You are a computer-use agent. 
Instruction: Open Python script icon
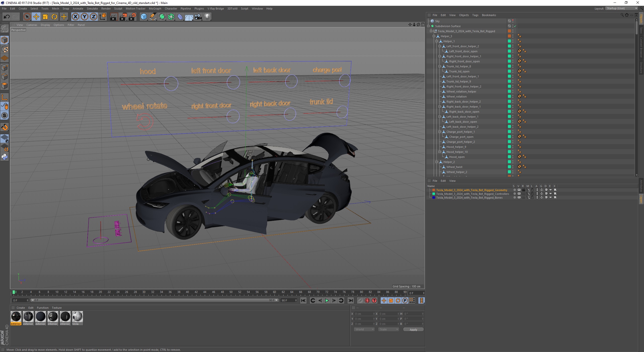[5, 157]
